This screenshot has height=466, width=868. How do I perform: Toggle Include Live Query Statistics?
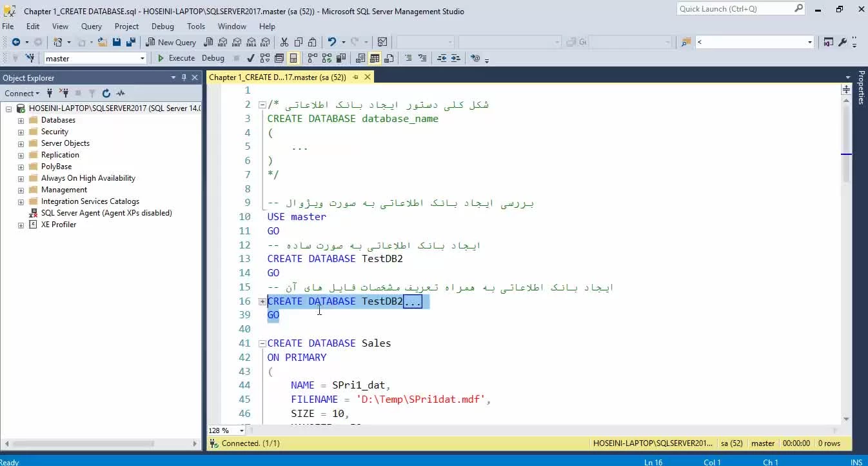tap(327, 58)
